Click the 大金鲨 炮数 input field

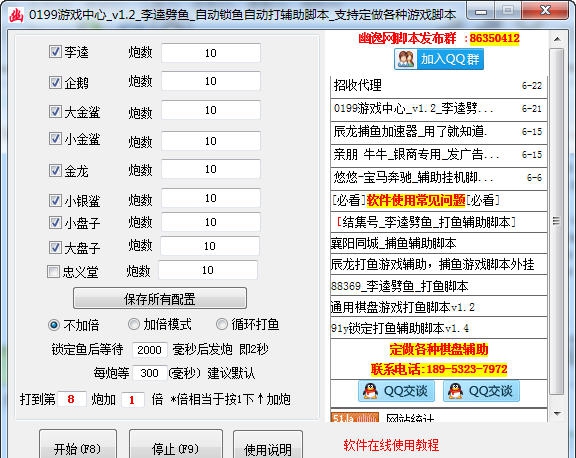pos(211,110)
